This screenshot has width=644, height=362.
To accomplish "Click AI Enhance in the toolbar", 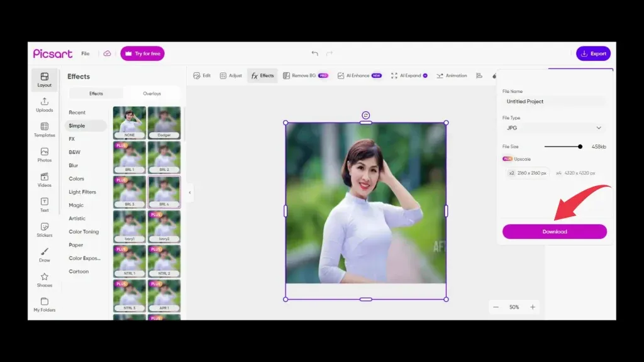I will 359,75.
